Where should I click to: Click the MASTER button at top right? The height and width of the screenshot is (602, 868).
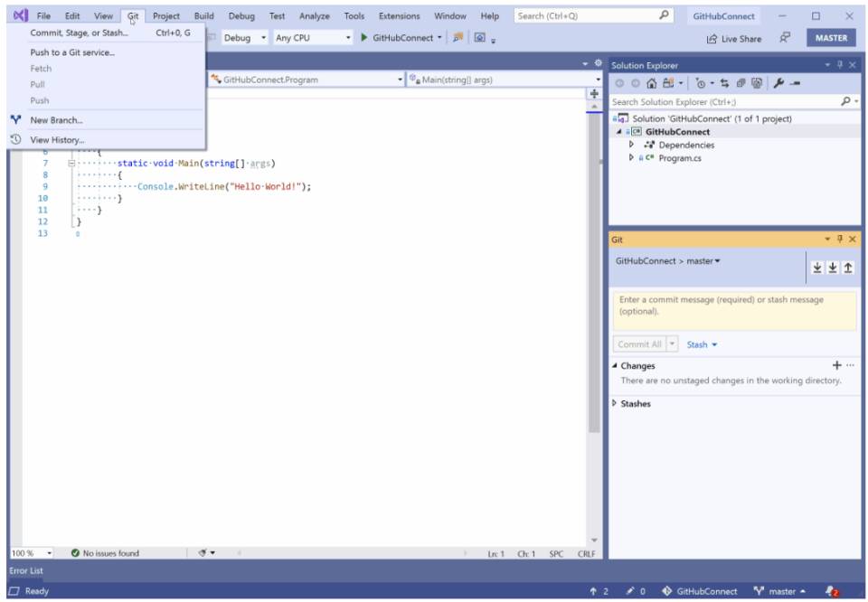pyautogui.click(x=831, y=38)
